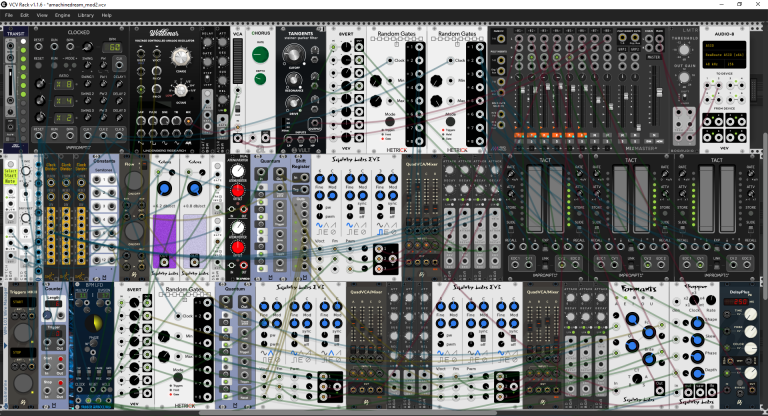This screenshot has width=768, height=416.
Task: Click the Shift Register Trig input jack
Action: [x=303, y=190]
